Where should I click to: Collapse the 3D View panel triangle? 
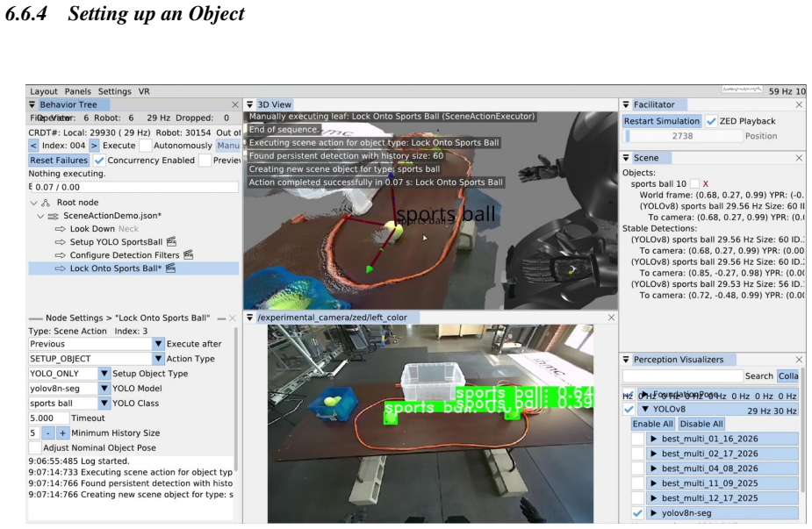249,104
